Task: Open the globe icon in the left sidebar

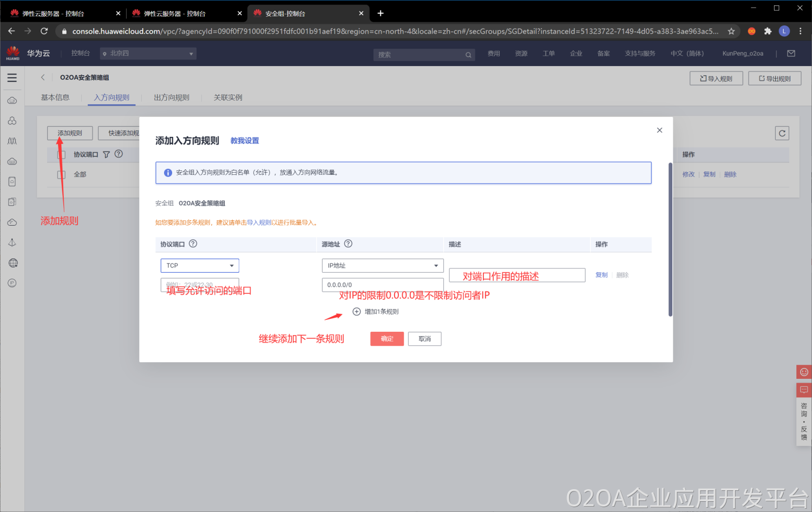Action: (x=12, y=263)
